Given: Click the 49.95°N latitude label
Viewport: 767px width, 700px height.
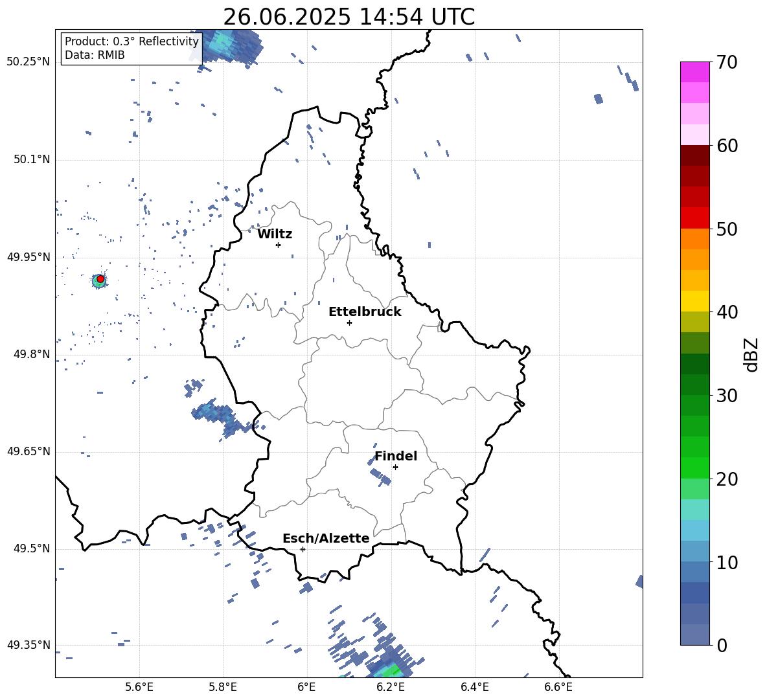Looking at the screenshot, I should 29,257.
